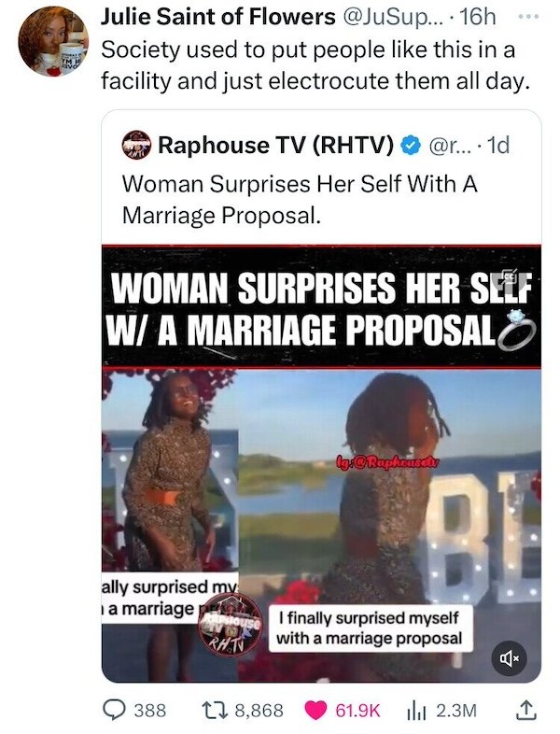Play the embedded proposal video
The image size is (560, 734).
pos(321,463)
